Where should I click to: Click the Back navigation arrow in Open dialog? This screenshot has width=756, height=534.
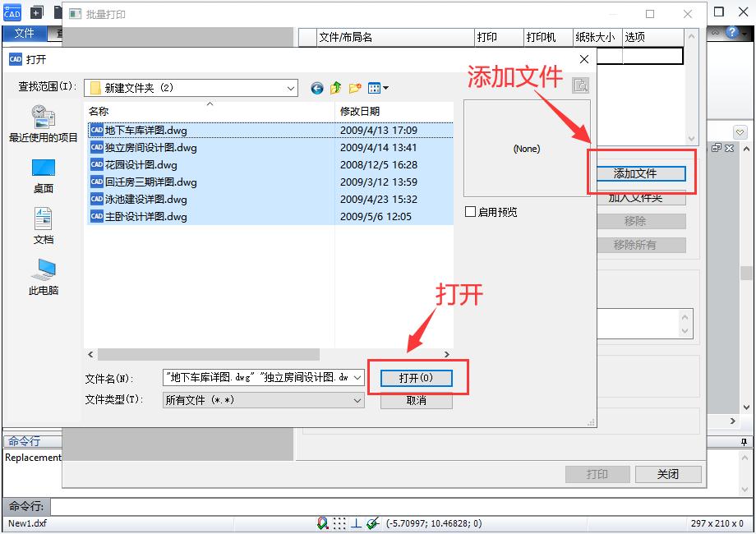316,88
